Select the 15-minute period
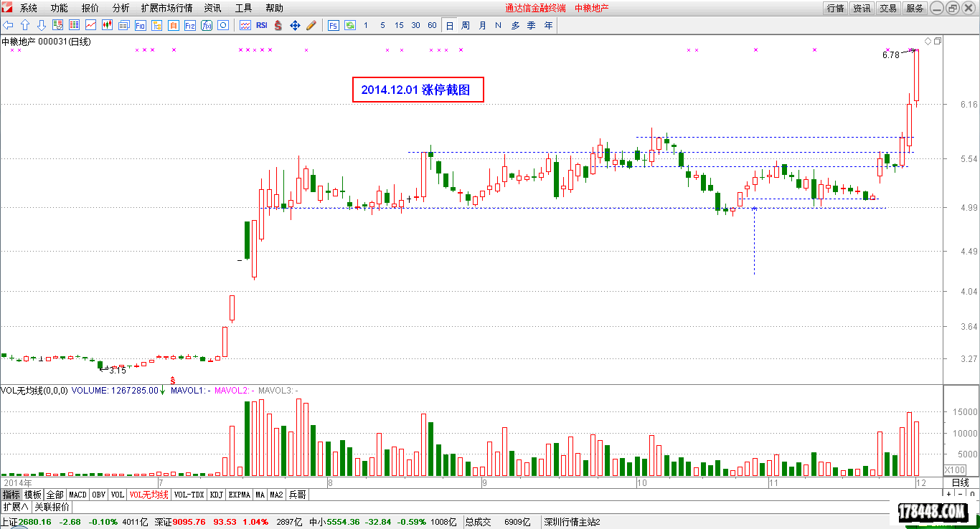Screen dimensions: 980x529 click(399, 25)
